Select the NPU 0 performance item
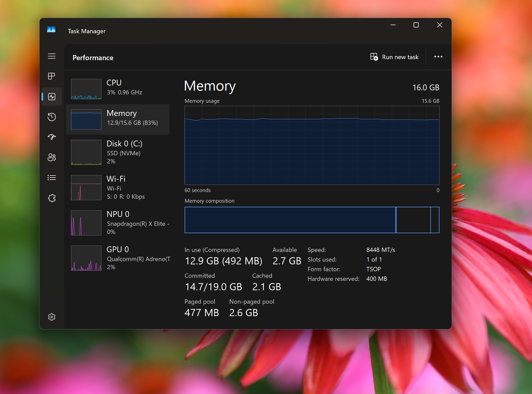 pyautogui.click(x=118, y=223)
